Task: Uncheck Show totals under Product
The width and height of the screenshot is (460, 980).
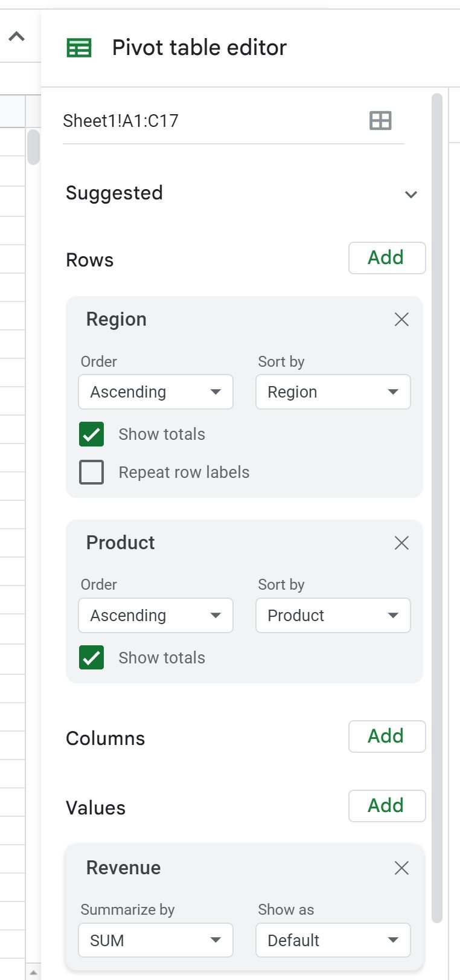Action: coord(92,657)
